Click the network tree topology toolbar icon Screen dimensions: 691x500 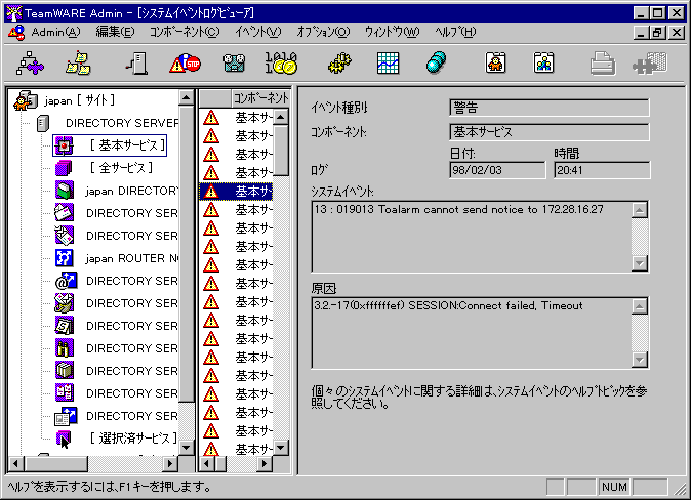30,63
